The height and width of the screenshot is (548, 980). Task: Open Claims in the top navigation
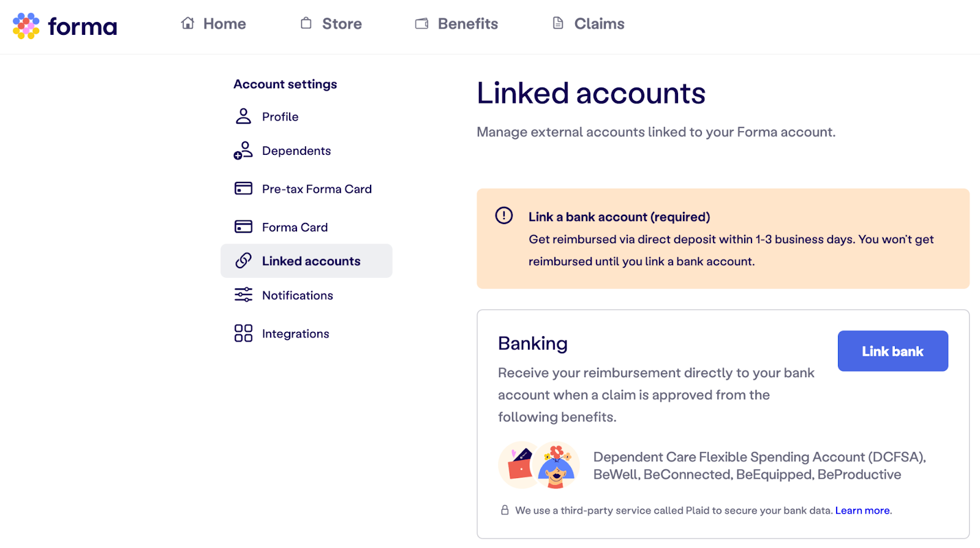(589, 24)
